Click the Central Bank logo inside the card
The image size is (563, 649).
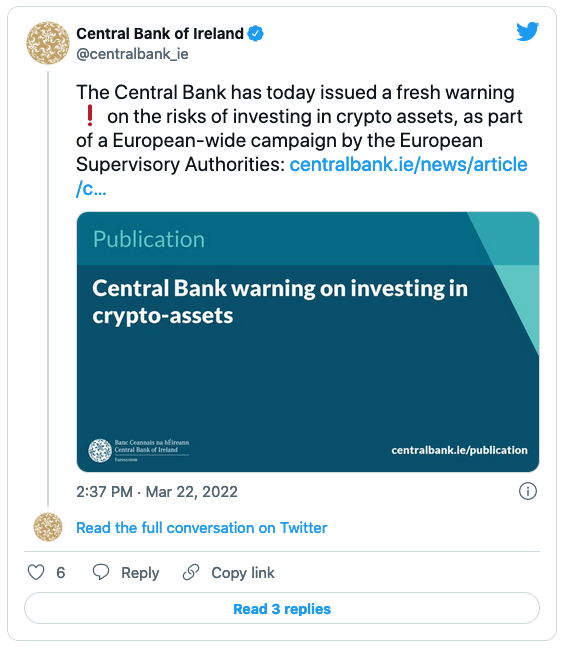[x=139, y=450]
